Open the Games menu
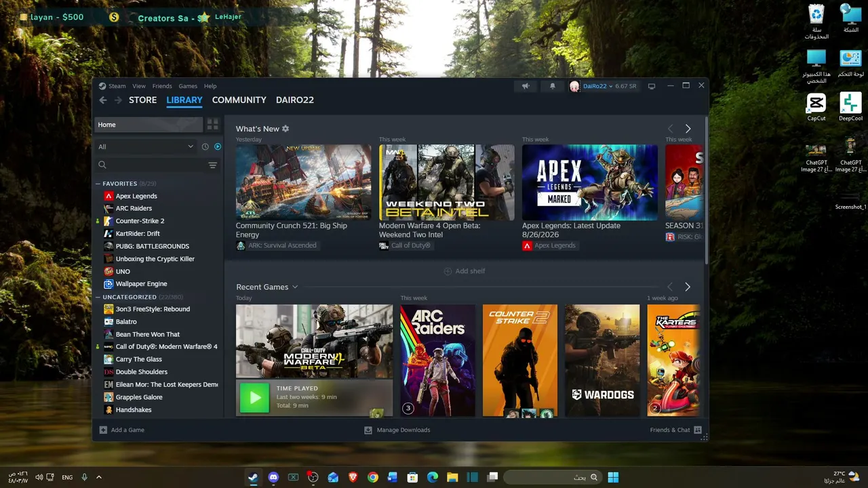 188,86
